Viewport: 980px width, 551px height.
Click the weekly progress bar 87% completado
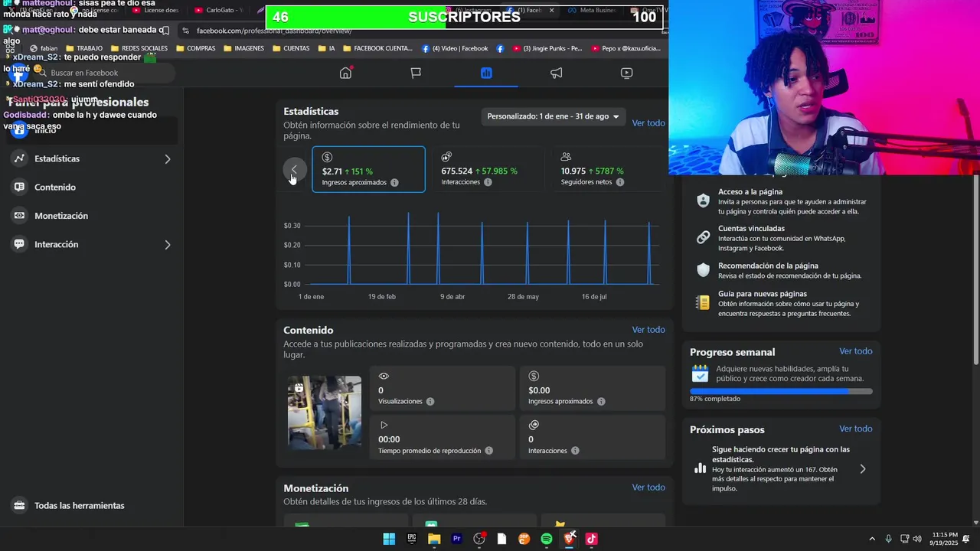(781, 391)
